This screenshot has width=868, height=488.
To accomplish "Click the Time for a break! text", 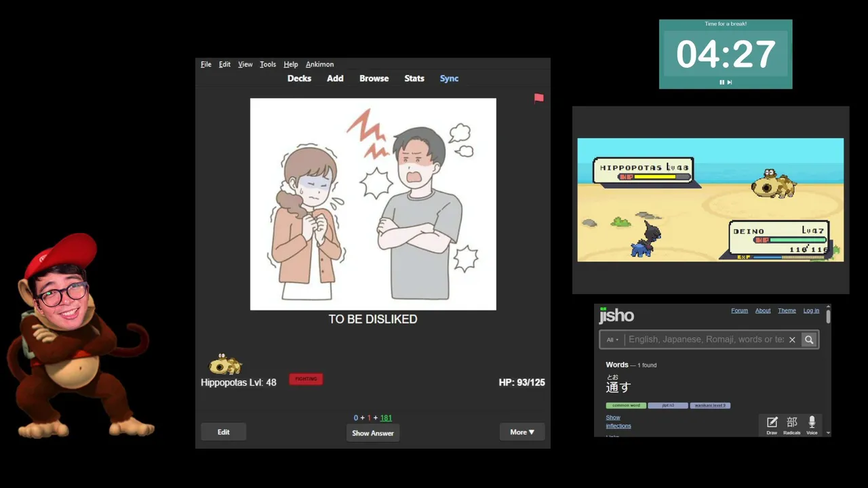I will point(726,24).
